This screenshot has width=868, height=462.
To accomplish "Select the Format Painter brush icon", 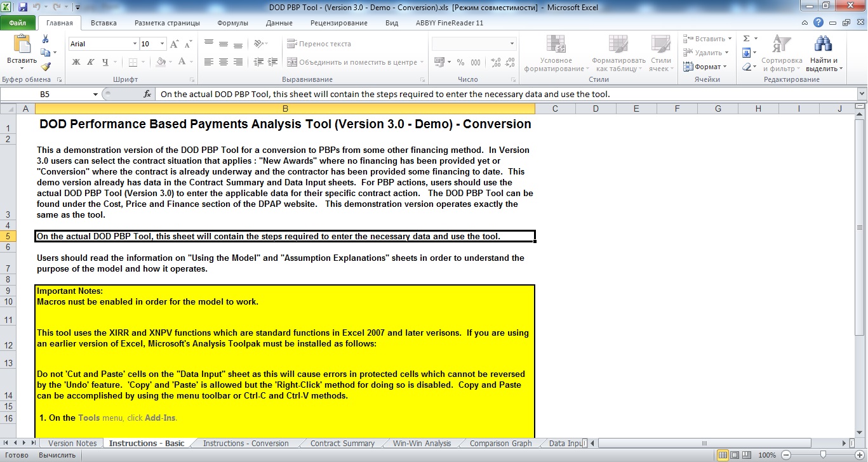I will [x=46, y=66].
